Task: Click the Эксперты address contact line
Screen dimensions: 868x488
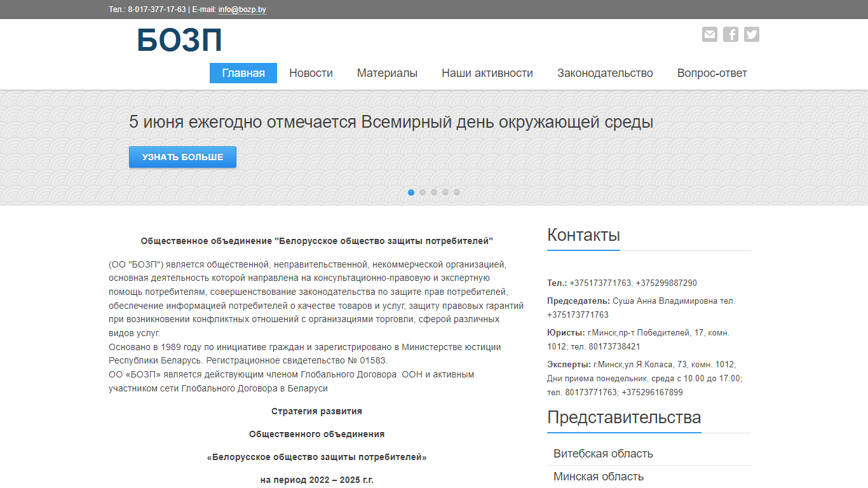Action: (x=644, y=379)
